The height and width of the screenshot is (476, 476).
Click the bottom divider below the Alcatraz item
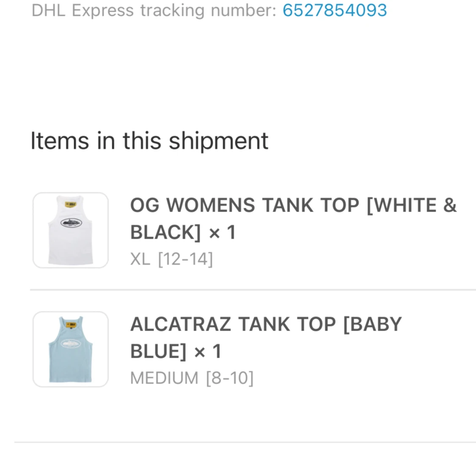point(245,442)
